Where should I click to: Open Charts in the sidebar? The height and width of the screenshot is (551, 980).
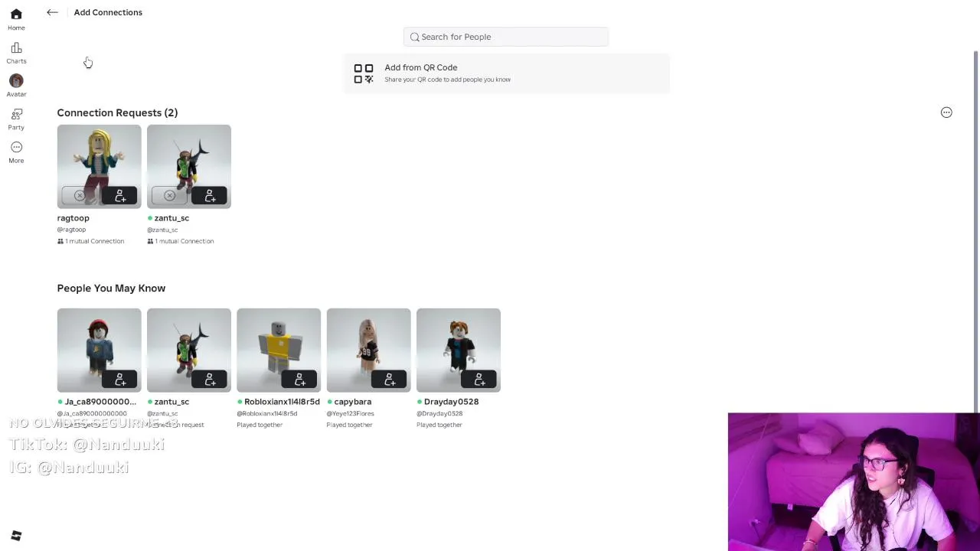pyautogui.click(x=16, y=53)
